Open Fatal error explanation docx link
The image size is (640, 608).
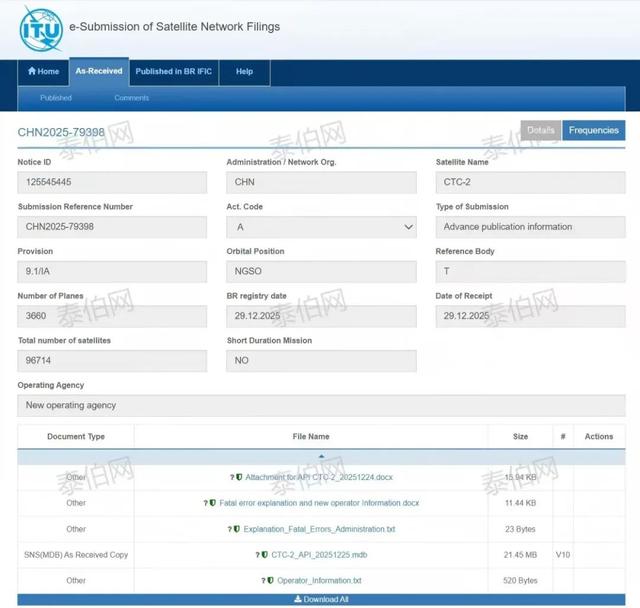(x=319, y=503)
